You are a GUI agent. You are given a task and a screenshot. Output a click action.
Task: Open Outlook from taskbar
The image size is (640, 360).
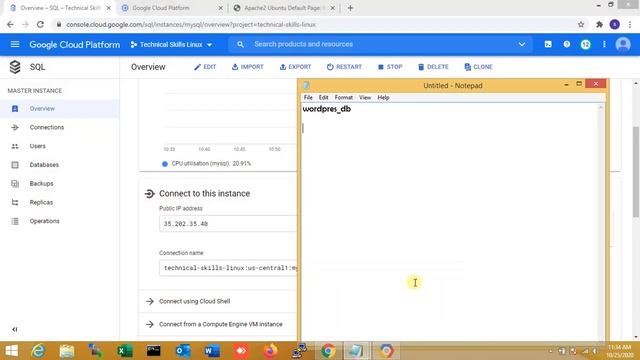(x=183, y=351)
